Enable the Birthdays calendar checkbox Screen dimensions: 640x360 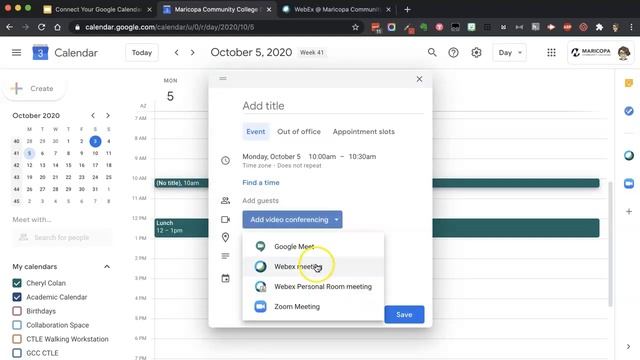click(17, 311)
